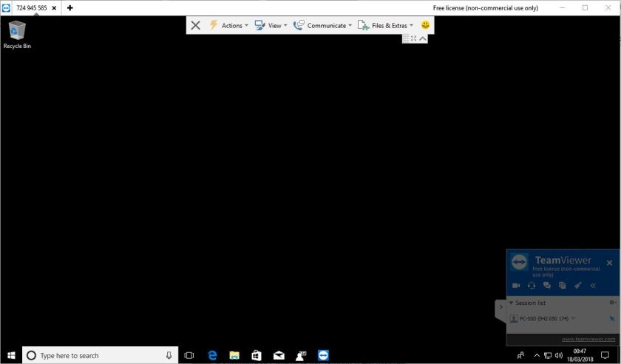Open whiteboard tool in TeamViewer panel
The height and width of the screenshot is (364, 621).
[578, 285]
